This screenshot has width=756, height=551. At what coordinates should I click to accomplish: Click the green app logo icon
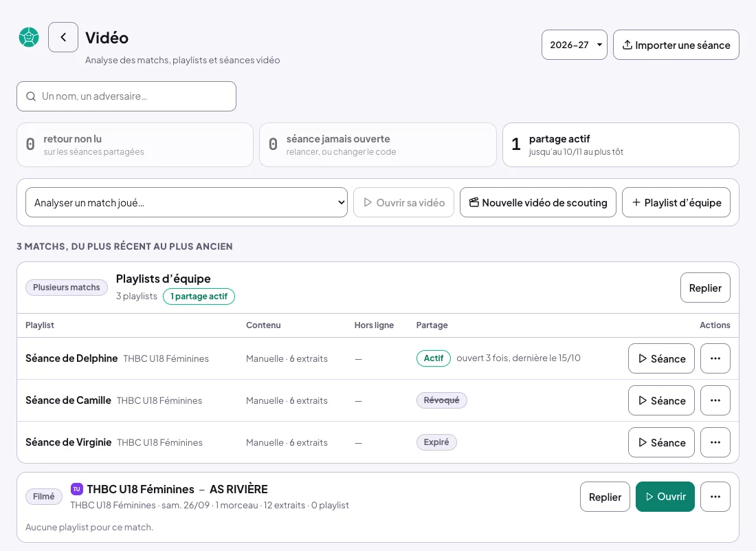(29, 37)
